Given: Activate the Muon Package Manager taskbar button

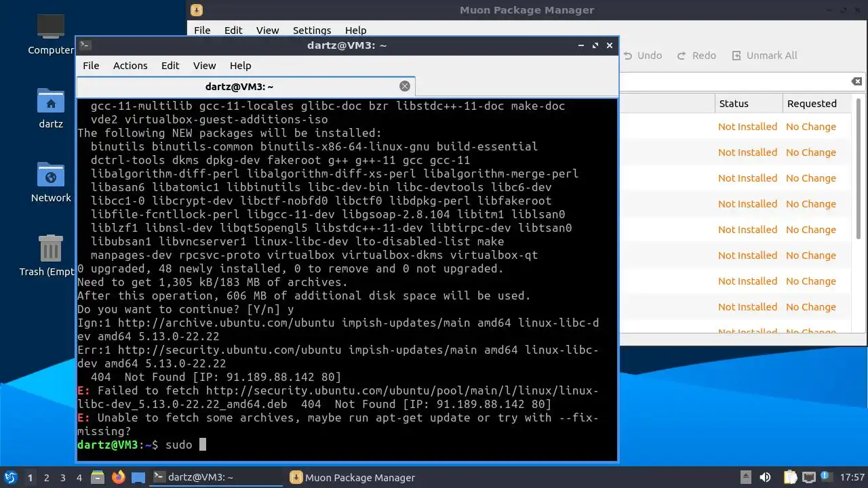Looking at the screenshot, I should 353,477.
